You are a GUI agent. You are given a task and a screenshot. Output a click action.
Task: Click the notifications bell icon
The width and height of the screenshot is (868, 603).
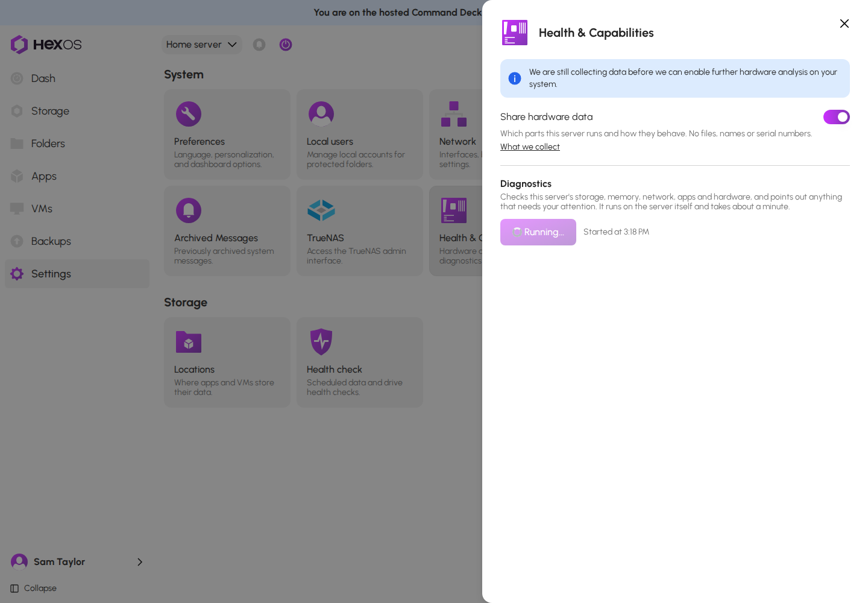tap(259, 45)
